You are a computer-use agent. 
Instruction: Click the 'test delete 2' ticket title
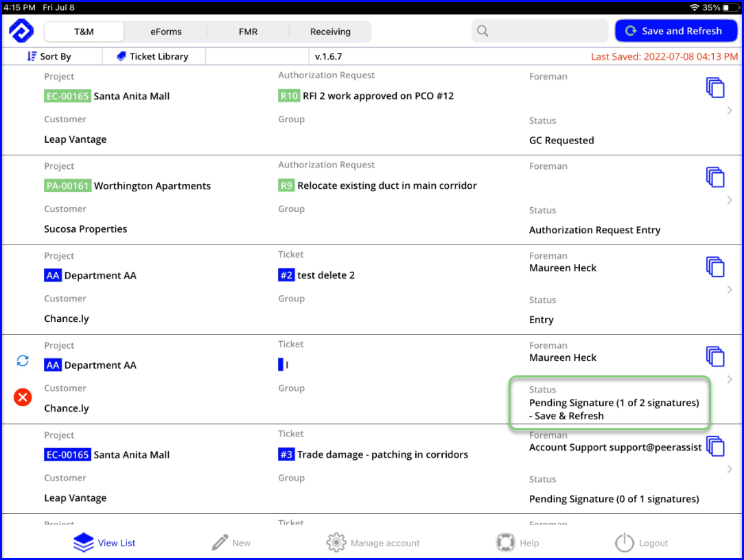tap(326, 275)
